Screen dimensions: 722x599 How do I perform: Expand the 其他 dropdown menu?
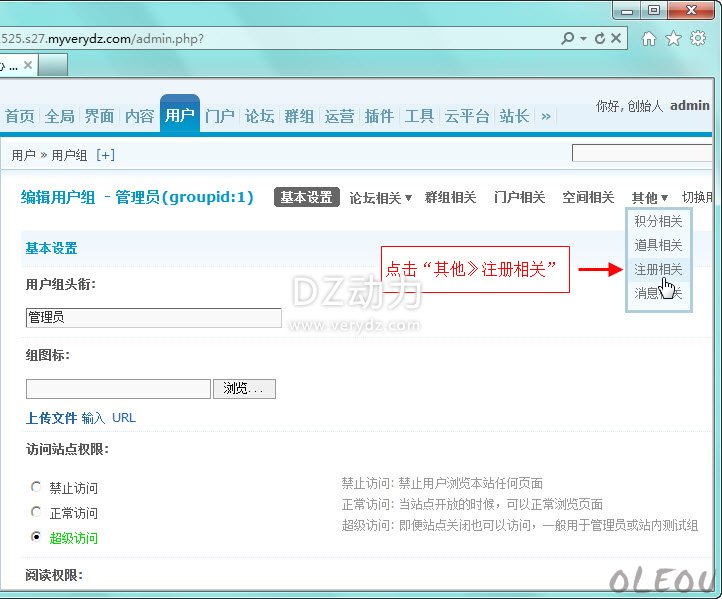[x=650, y=198]
